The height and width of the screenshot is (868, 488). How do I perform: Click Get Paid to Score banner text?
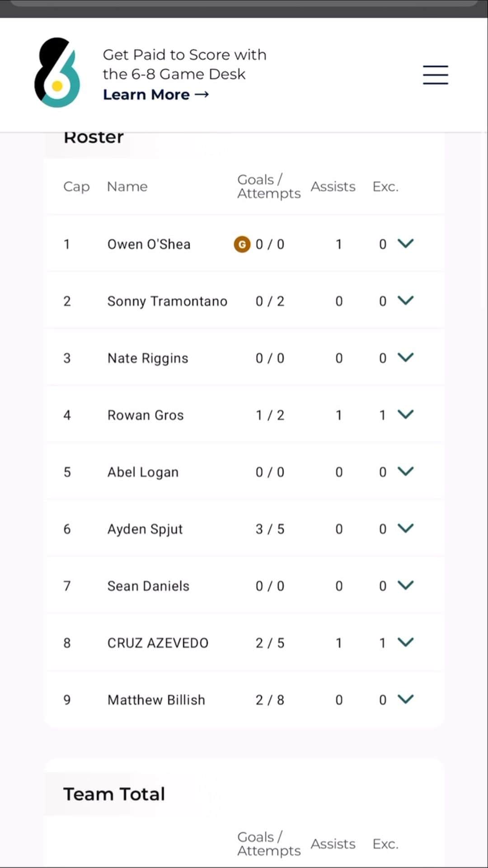[184, 64]
